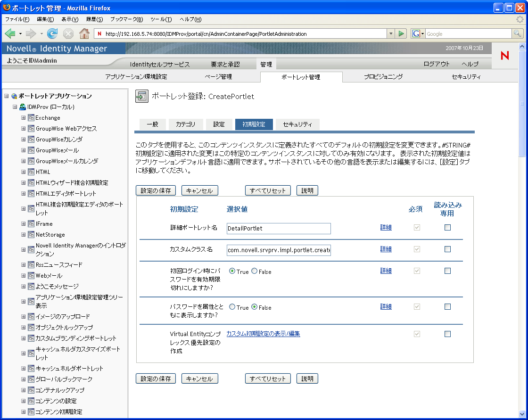Select False for パスワードを属性とともに表示
Viewport: 528px width, 420px height.
254,306
